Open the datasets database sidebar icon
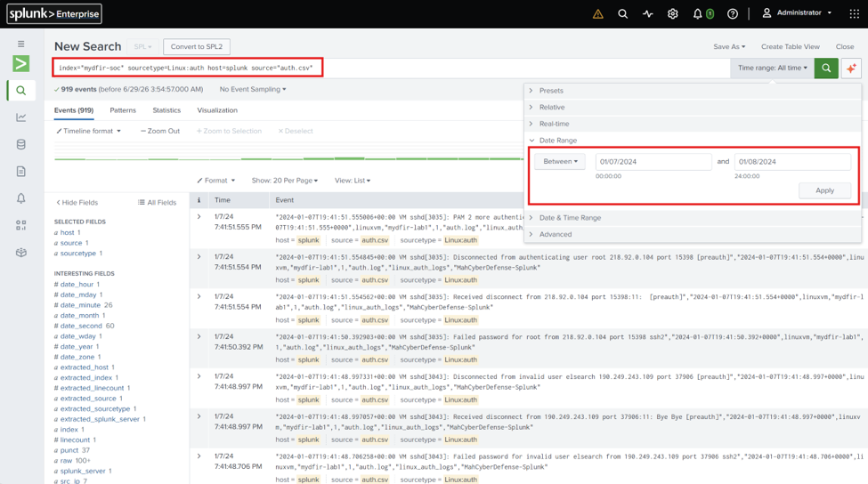The width and height of the screenshot is (868, 484). pyautogui.click(x=21, y=144)
